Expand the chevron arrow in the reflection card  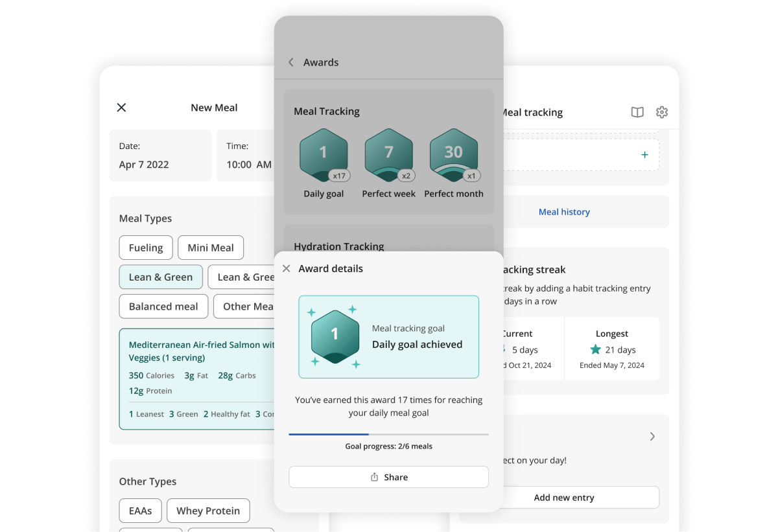coord(652,436)
